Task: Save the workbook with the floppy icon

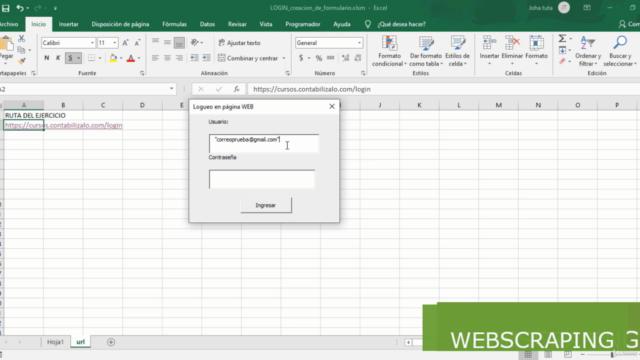Action: click(x=6, y=8)
